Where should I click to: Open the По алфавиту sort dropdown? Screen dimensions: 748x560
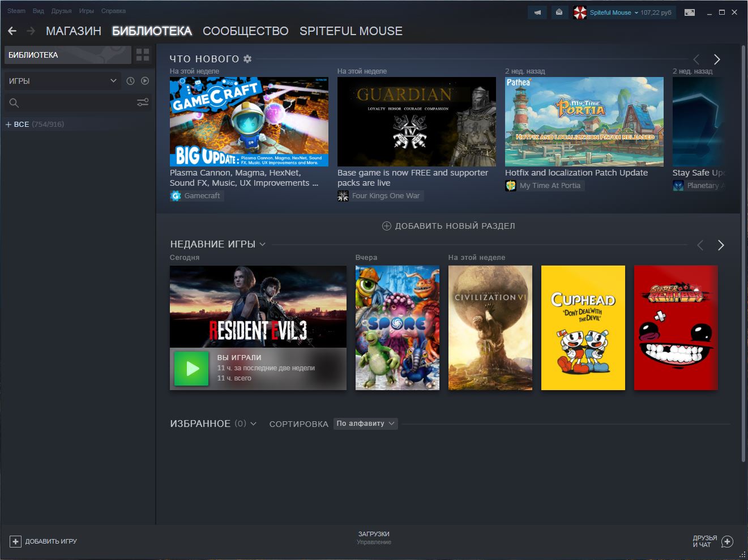click(365, 424)
